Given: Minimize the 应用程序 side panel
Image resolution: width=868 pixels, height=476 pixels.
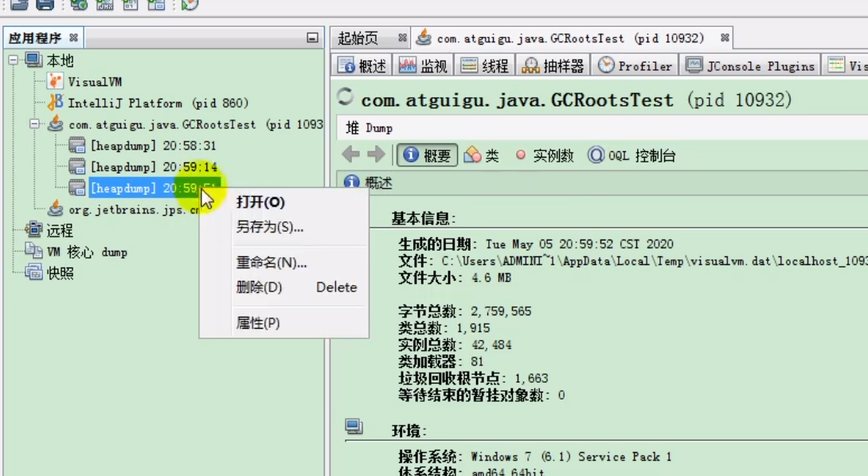Looking at the screenshot, I should (x=312, y=37).
